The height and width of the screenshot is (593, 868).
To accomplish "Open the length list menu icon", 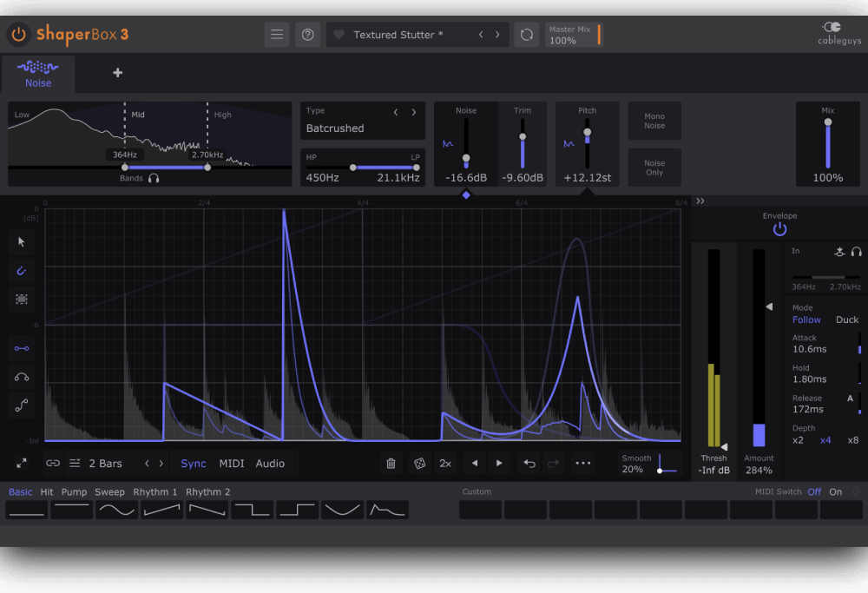I will click(75, 463).
